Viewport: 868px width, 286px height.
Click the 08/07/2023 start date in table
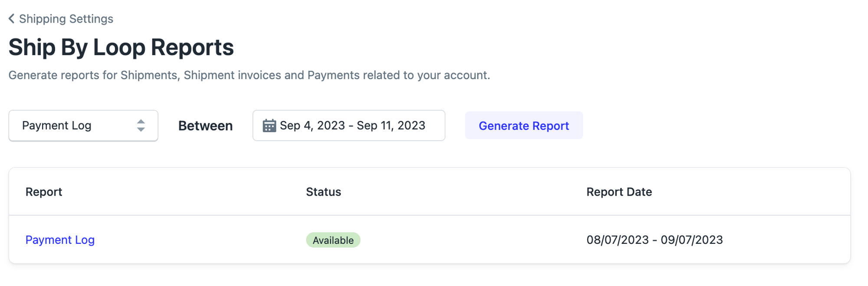(x=617, y=240)
